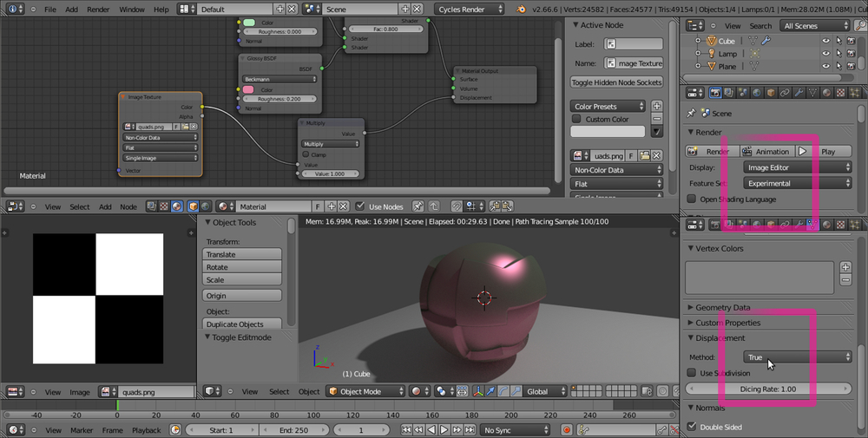Open the Render properties camera tab
The height and width of the screenshot is (438, 868).
pos(717,92)
